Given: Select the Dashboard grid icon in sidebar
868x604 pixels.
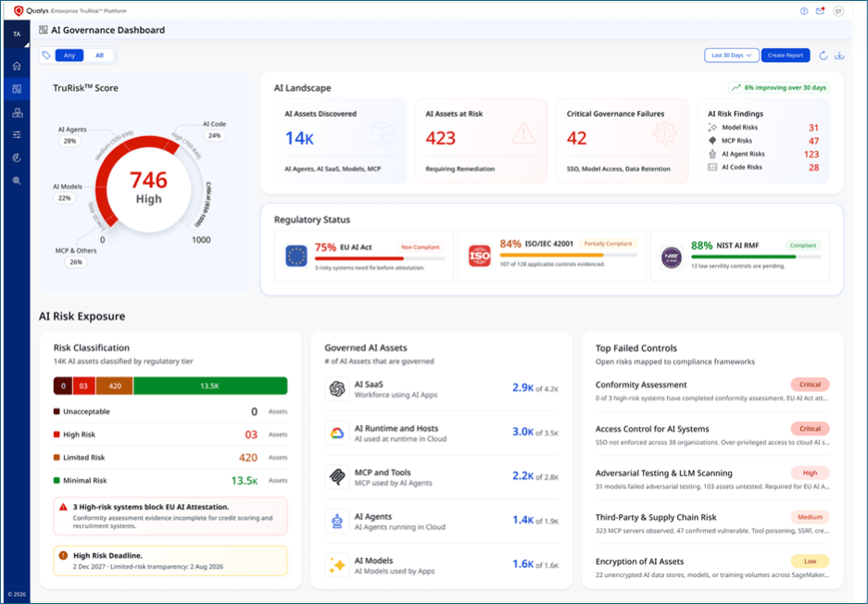Looking at the screenshot, I should click(x=17, y=89).
